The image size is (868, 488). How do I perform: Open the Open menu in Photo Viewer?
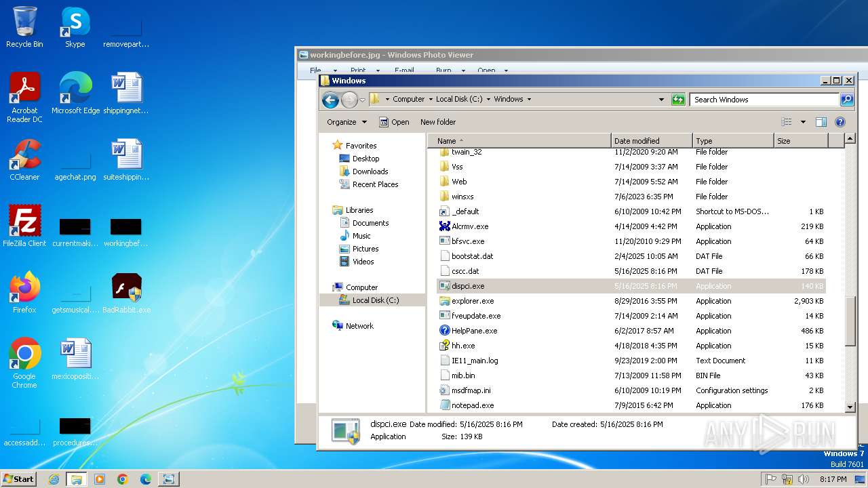492,70
